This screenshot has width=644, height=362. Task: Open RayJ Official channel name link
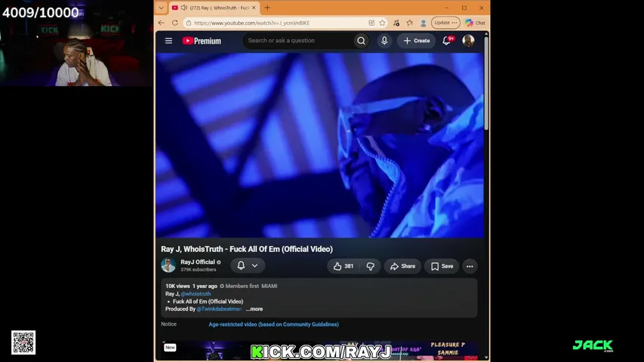198,262
